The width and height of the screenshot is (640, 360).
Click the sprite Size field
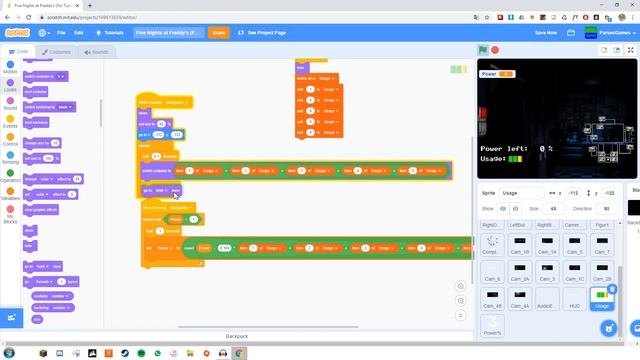(553, 209)
